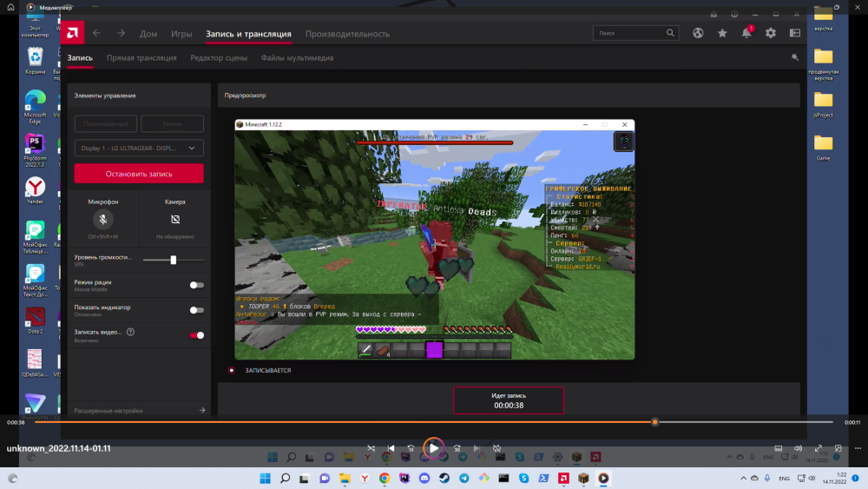Adjust the Уровень громкости slider handle
This screenshot has width=868, height=489.
click(x=174, y=260)
